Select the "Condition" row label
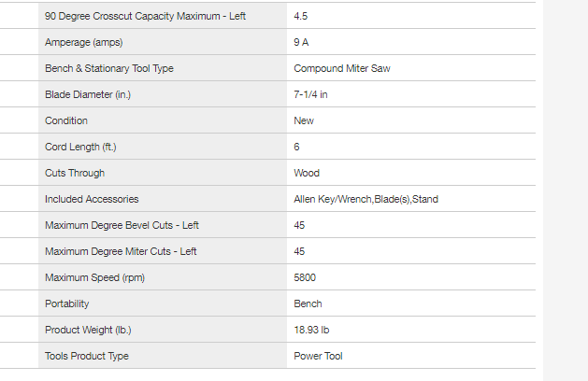The height and width of the screenshot is (381, 588). coord(66,120)
